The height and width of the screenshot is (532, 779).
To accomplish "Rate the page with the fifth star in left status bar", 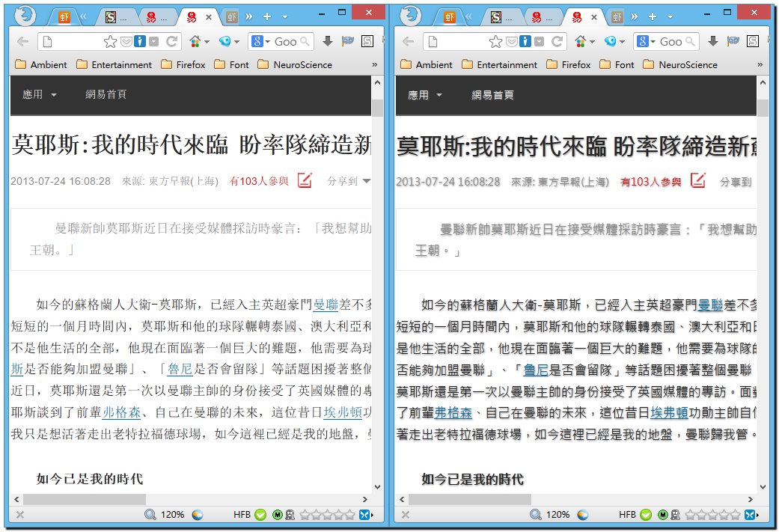I will (350, 515).
